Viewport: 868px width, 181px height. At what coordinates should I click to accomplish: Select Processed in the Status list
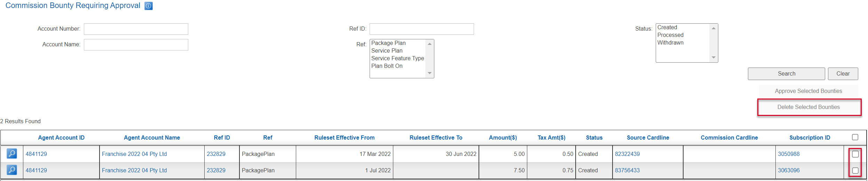click(x=670, y=35)
